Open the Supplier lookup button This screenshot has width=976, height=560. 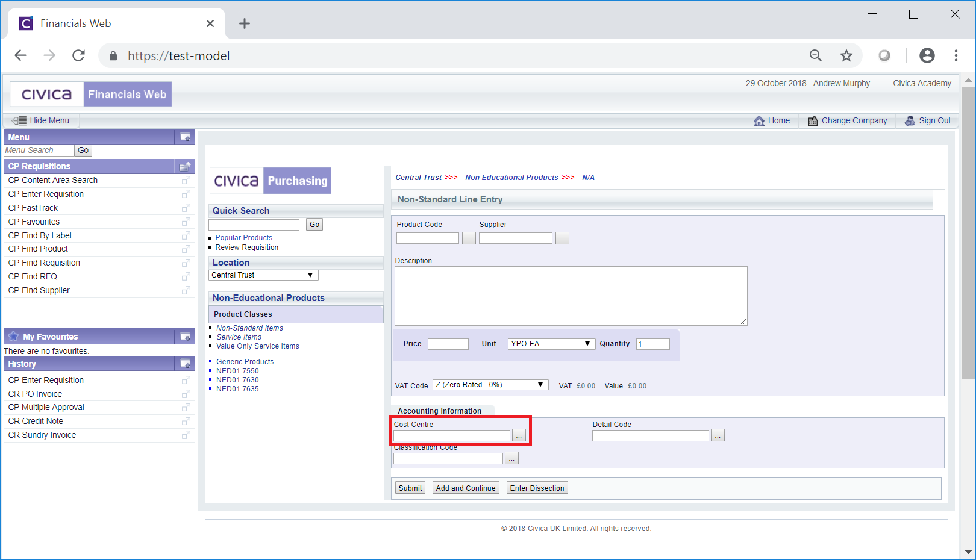tap(562, 238)
